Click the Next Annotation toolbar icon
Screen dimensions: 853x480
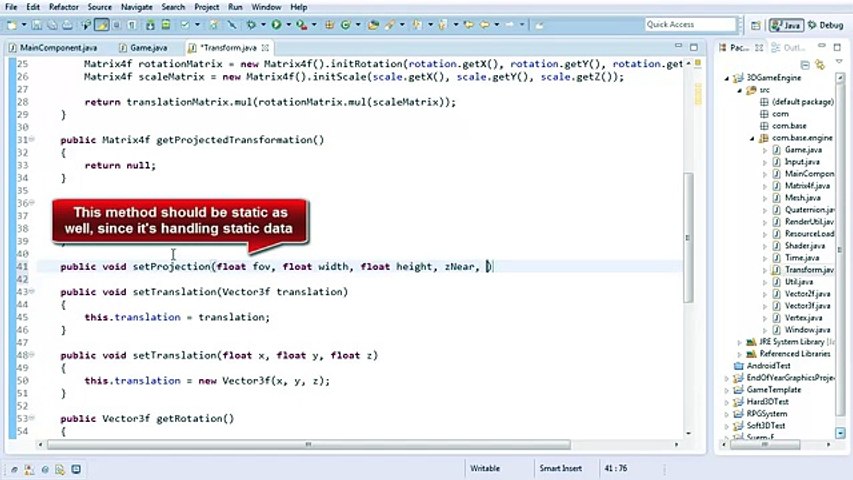point(417,25)
